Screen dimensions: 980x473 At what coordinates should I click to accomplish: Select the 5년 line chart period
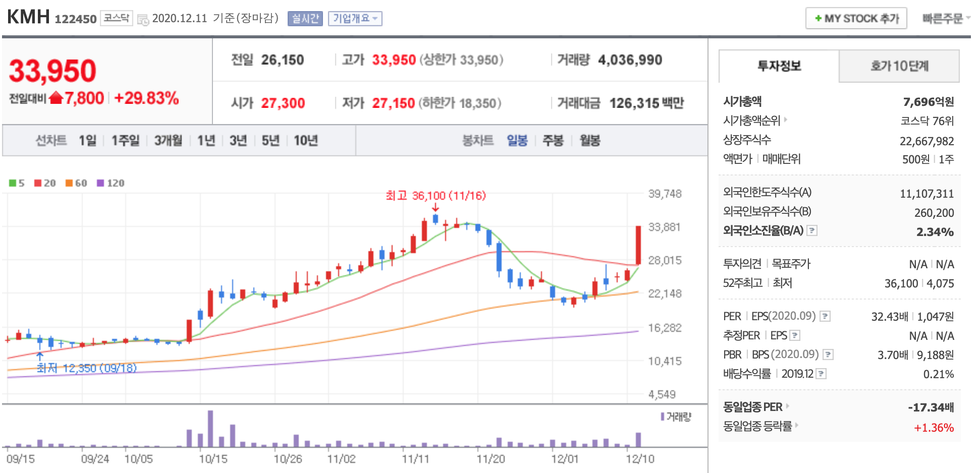point(270,140)
